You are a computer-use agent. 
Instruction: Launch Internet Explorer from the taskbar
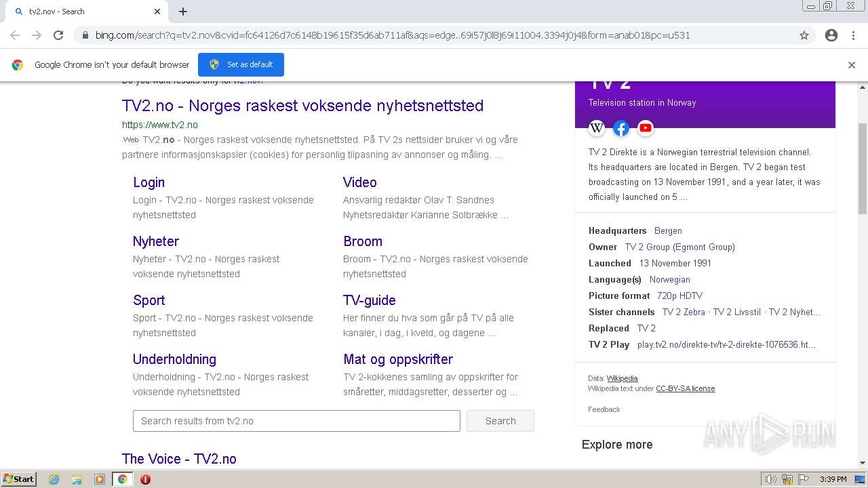point(54,479)
